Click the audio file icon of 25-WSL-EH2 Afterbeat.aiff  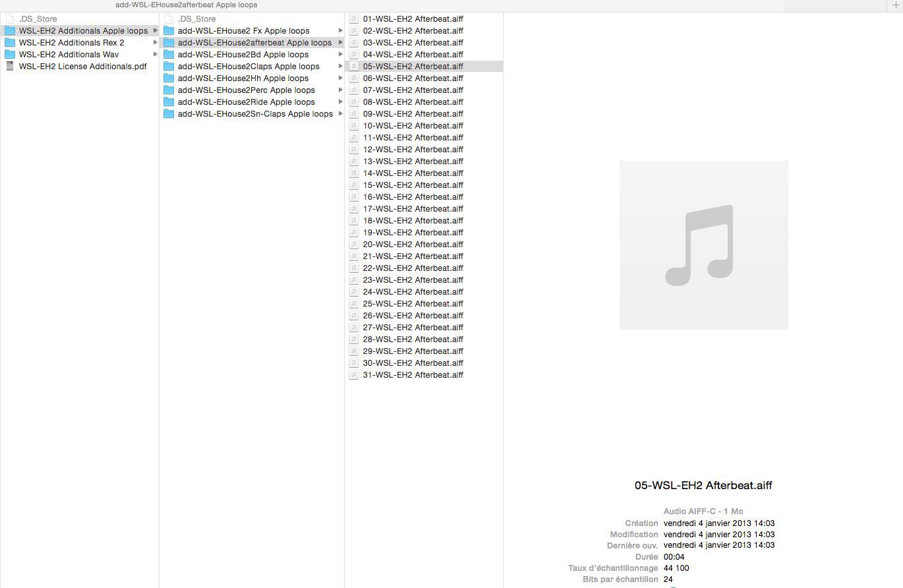[354, 304]
